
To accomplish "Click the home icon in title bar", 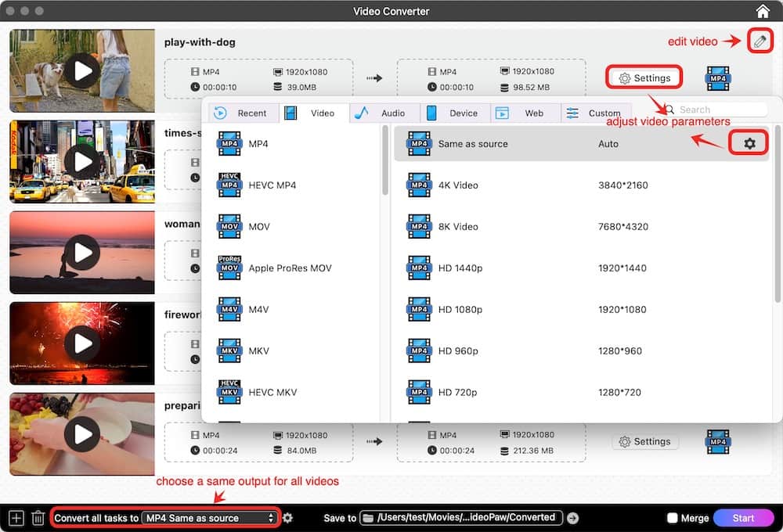I will 763,11.
